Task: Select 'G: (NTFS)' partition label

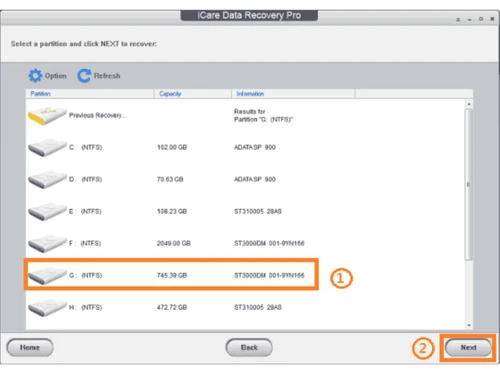Action: point(85,275)
